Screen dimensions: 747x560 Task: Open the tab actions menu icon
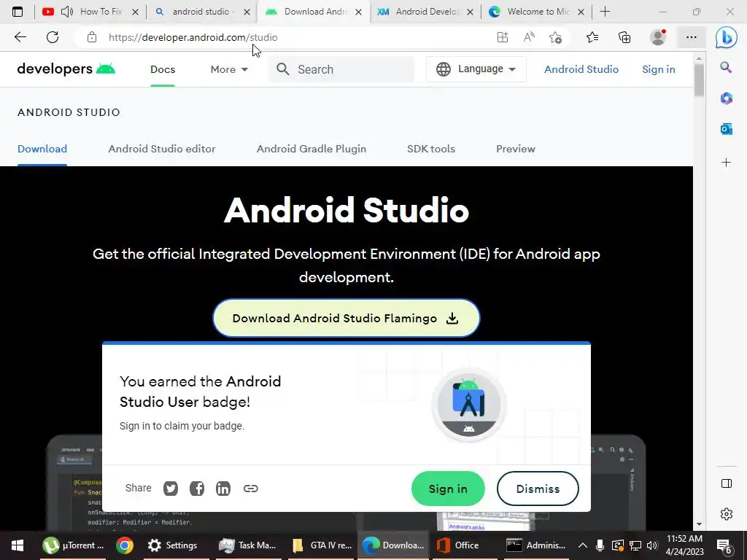click(x=18, y=12)
